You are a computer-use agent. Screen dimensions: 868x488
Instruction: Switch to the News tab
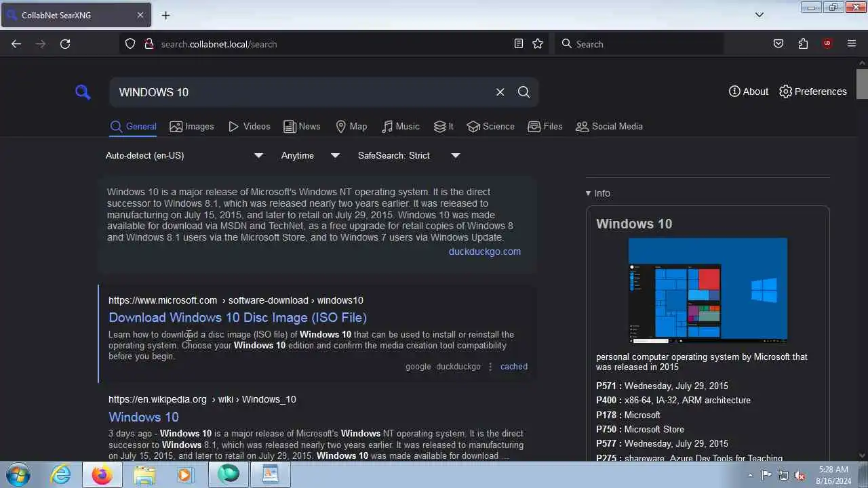(x=302, y=126)
